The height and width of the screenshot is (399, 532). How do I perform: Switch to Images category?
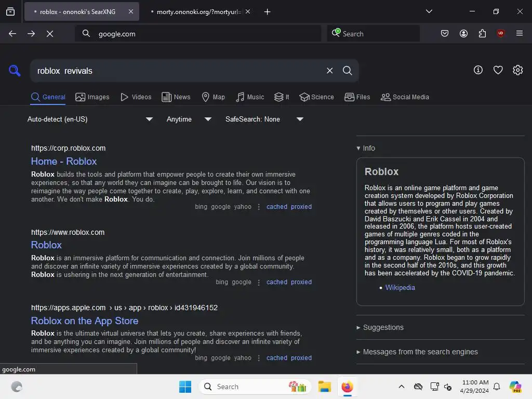92,97
